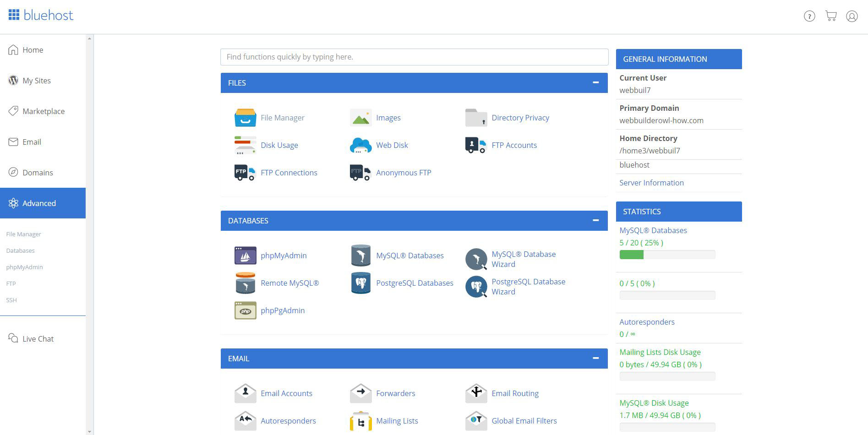Select the Advanced sidebar item
This screenshot has width=868, height=435.
click(43, 203)
